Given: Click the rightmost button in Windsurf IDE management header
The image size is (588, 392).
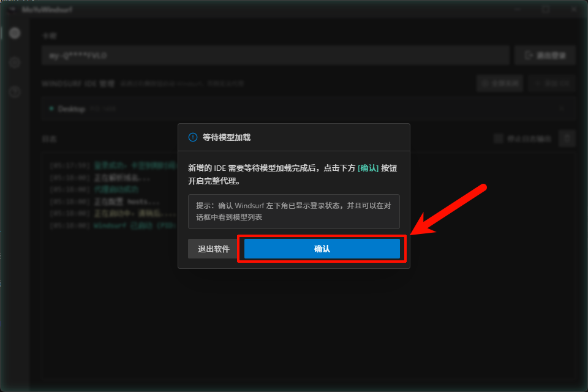Looking at the screenshot, I should coord(551,83).
